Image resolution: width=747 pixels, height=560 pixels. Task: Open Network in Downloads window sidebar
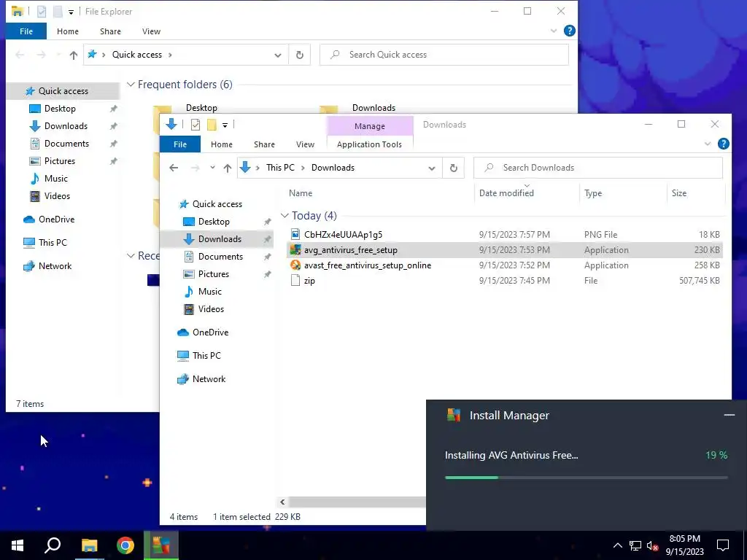coord(209,379)
